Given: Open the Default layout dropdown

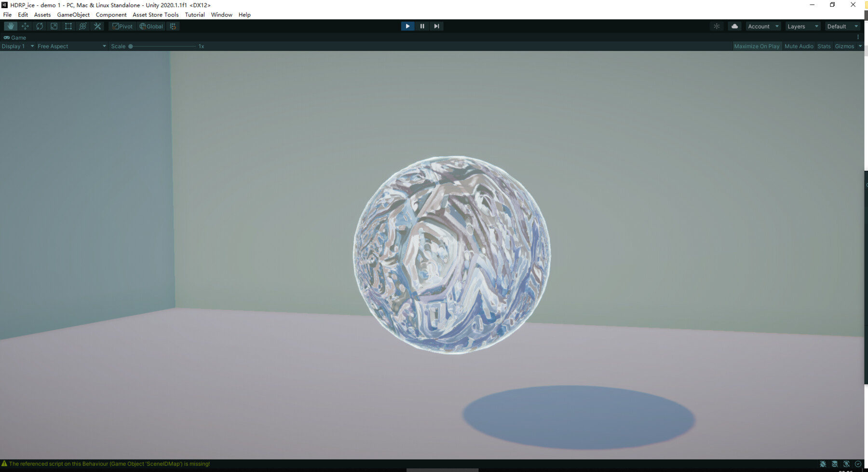Looking at the screenshot, I should pos(842,26).
